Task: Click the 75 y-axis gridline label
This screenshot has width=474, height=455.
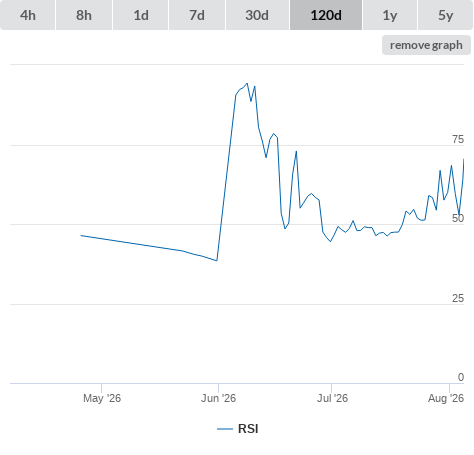Action: (x=458, y=139)
